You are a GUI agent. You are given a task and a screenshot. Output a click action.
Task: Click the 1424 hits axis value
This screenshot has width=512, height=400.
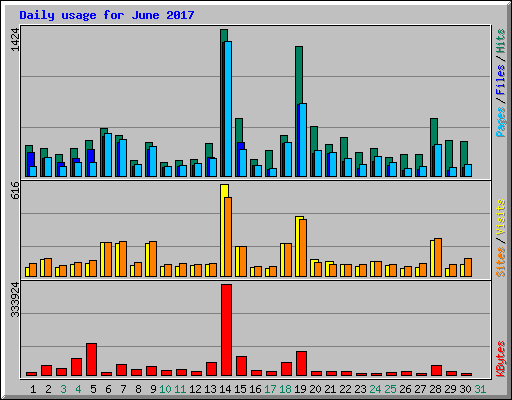(15, 40)
